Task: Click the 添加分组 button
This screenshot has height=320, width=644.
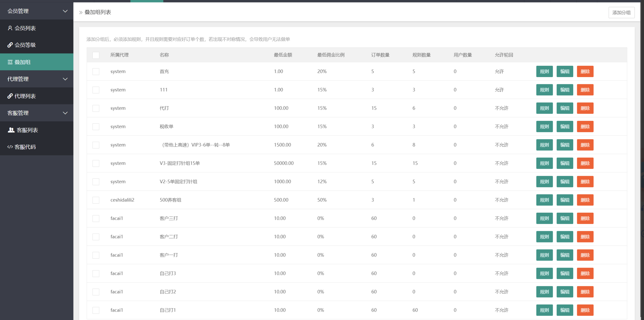Action: point(621,13)
